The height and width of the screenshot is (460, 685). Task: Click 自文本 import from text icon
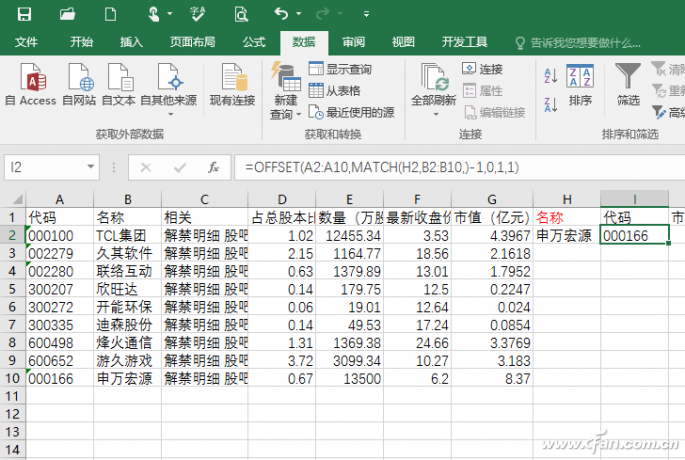[118, 84]
